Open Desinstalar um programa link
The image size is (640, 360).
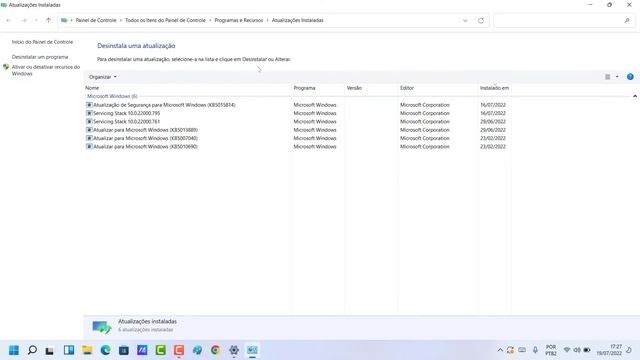pyautogui.click(x=40, y=57)
